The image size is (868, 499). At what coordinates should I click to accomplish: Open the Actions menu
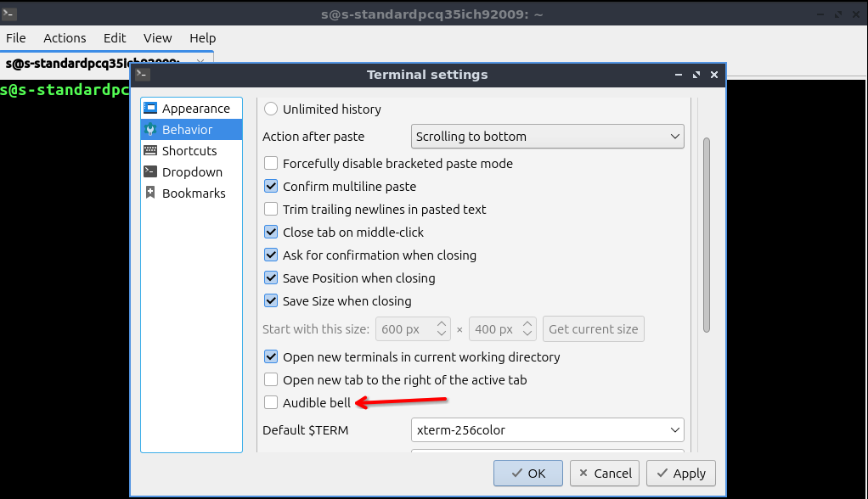[65, 38]
